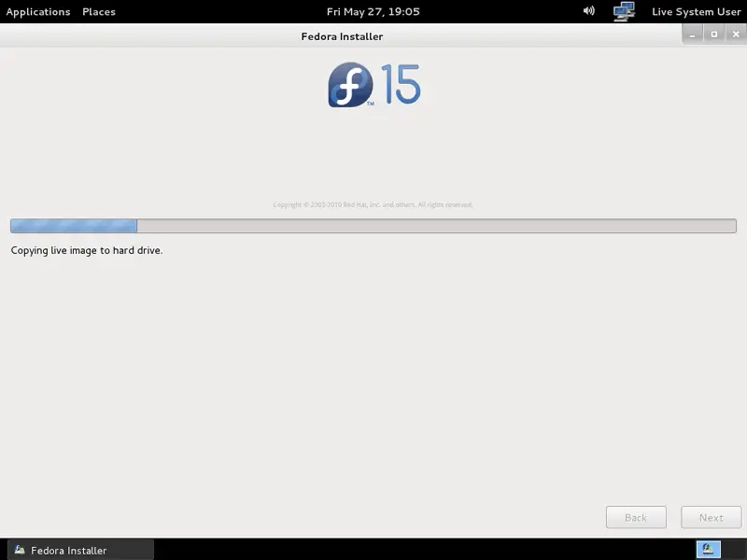Close the Fedora Installer window
The width and height of the screenshot is (747, 560).
(736, 35)
